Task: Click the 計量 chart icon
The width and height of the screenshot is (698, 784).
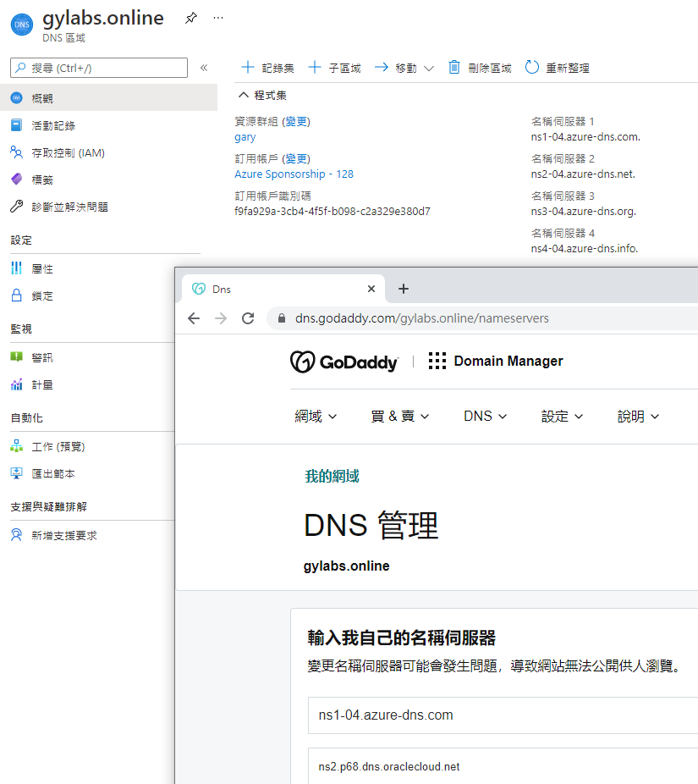Action: (x=16, y=384)
